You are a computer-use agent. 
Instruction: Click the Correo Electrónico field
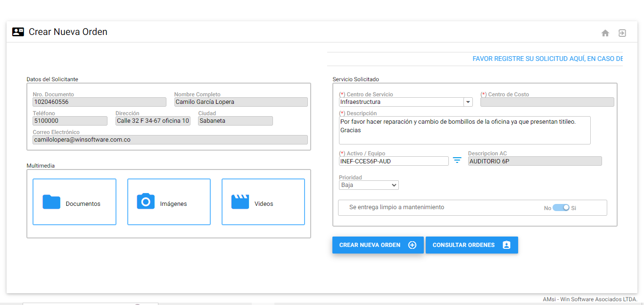[x=170, y=140]
